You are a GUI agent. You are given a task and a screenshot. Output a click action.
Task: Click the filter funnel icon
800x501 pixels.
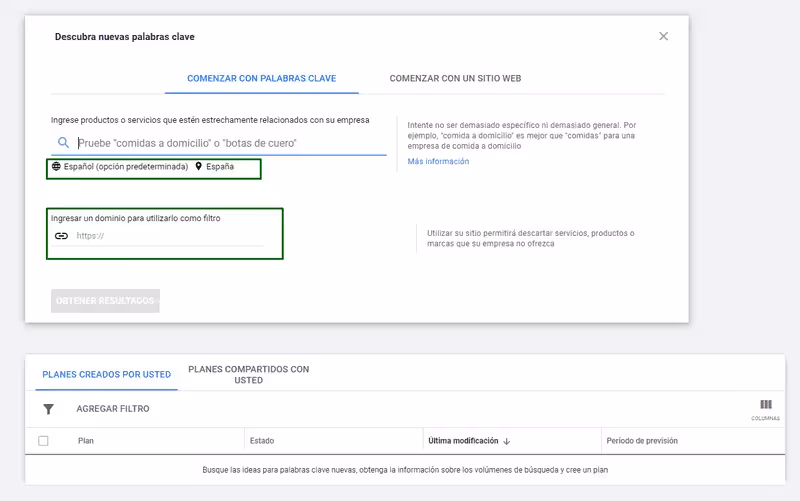[x=48, y=409]
